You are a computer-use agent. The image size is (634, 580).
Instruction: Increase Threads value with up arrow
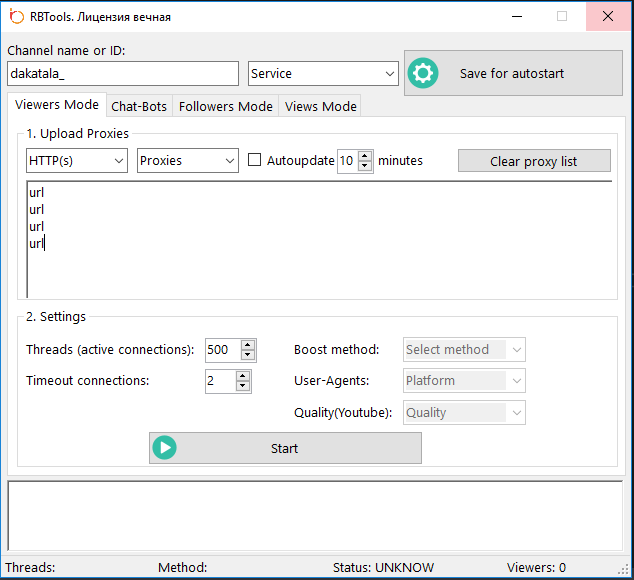248,344
